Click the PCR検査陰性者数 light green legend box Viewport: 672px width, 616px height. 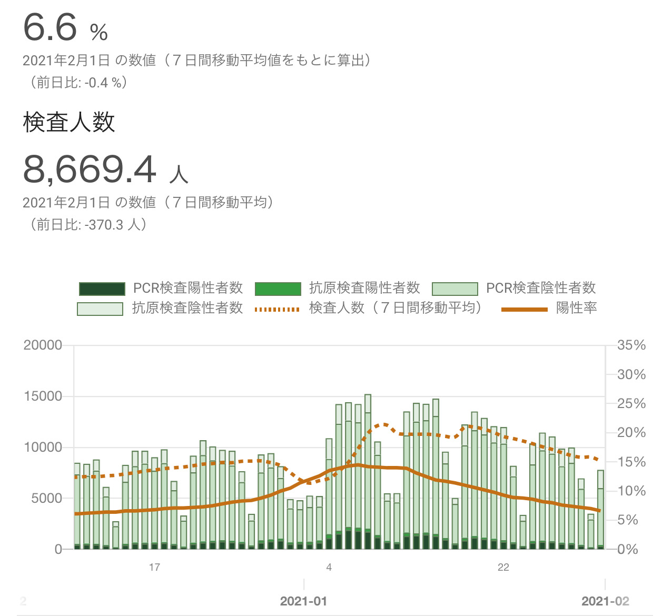point(454,289)
